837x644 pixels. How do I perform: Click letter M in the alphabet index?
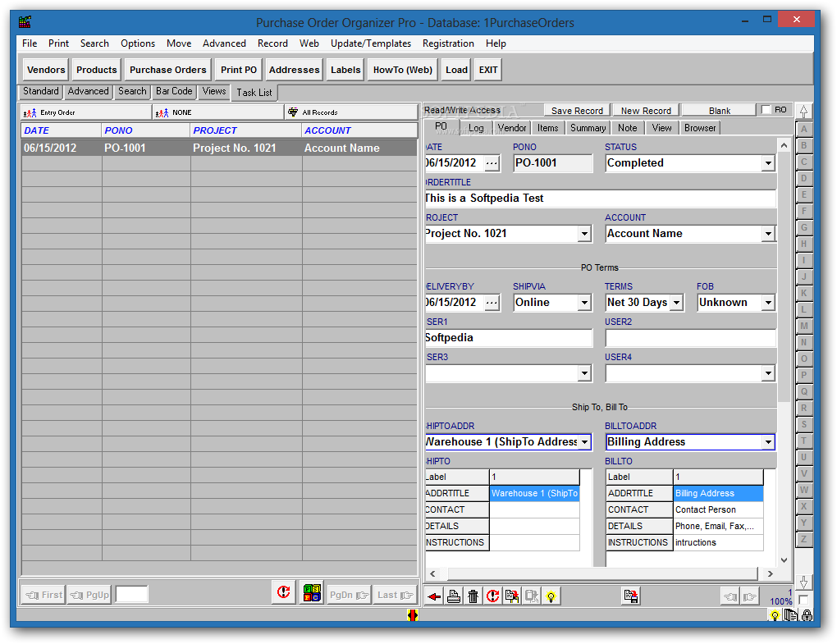tap(803, 326)
